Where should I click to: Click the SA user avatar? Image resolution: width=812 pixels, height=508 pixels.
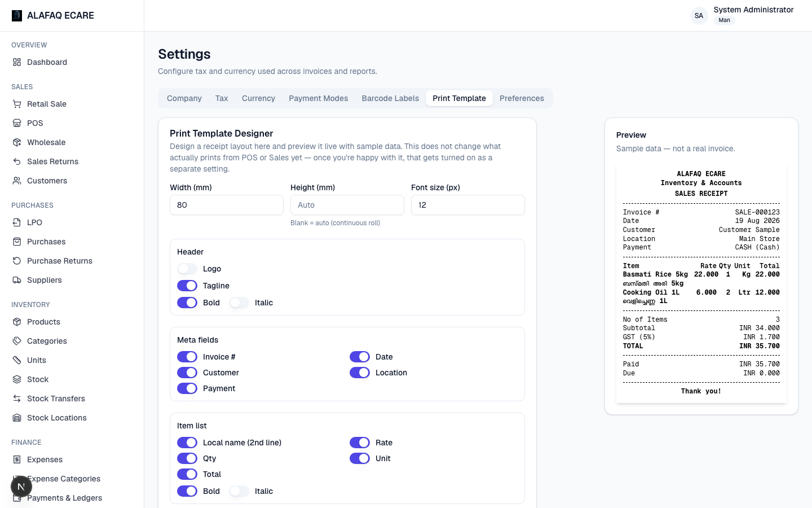point(699,15)
